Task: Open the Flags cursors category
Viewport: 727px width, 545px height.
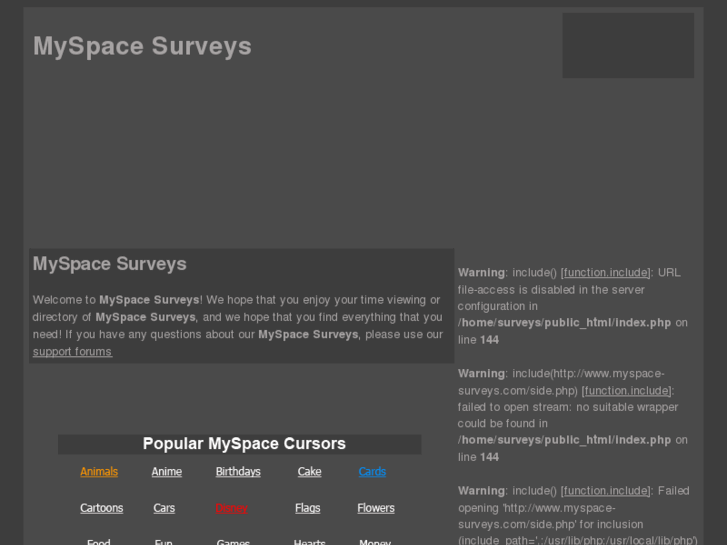Action: tap(307, 508)
